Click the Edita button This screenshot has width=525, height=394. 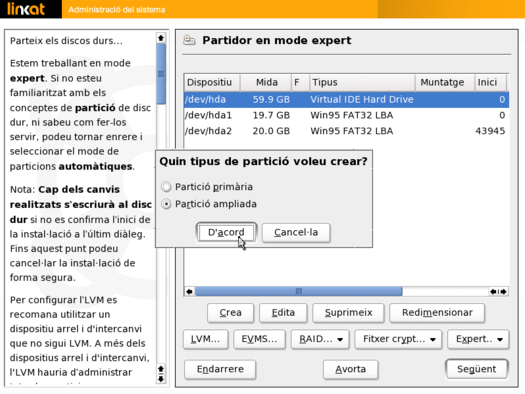(x=283, y=313)
